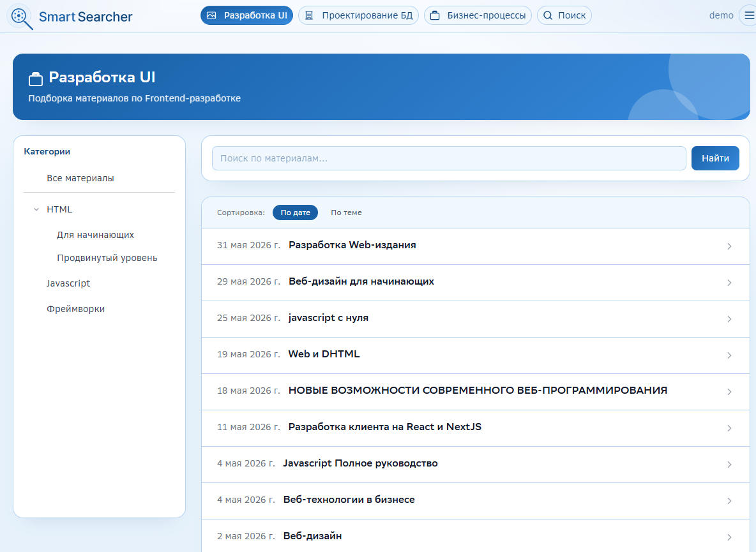
Task: Open Javascript Полное руководство material
Action: 360,463
